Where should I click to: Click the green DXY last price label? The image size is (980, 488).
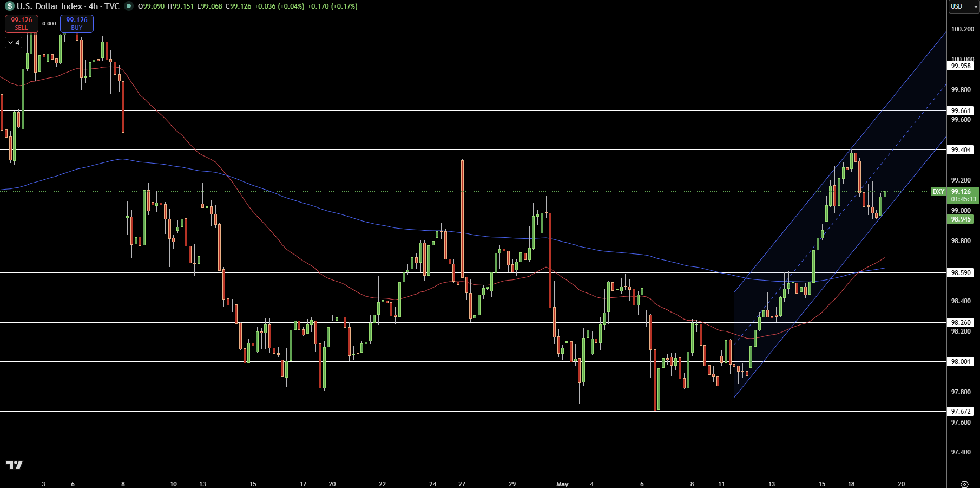tap(938, 192)
